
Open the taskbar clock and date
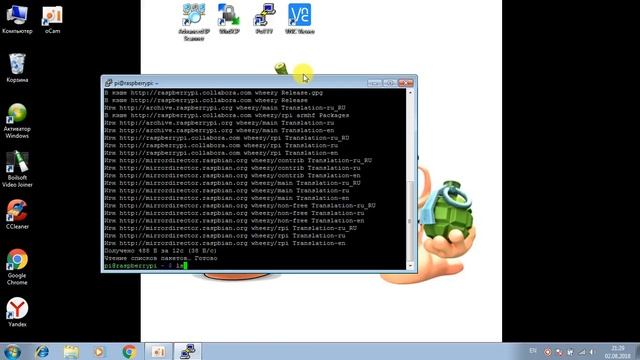tap(618, 352)
